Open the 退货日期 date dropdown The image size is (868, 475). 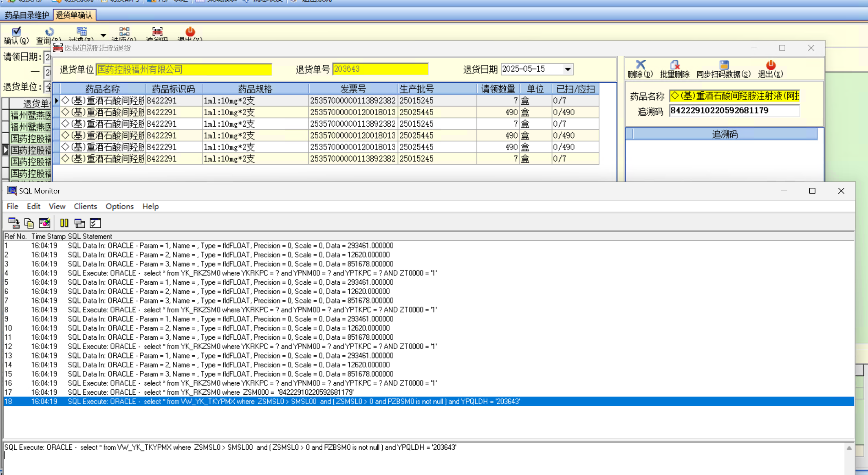tap(568, 69)
